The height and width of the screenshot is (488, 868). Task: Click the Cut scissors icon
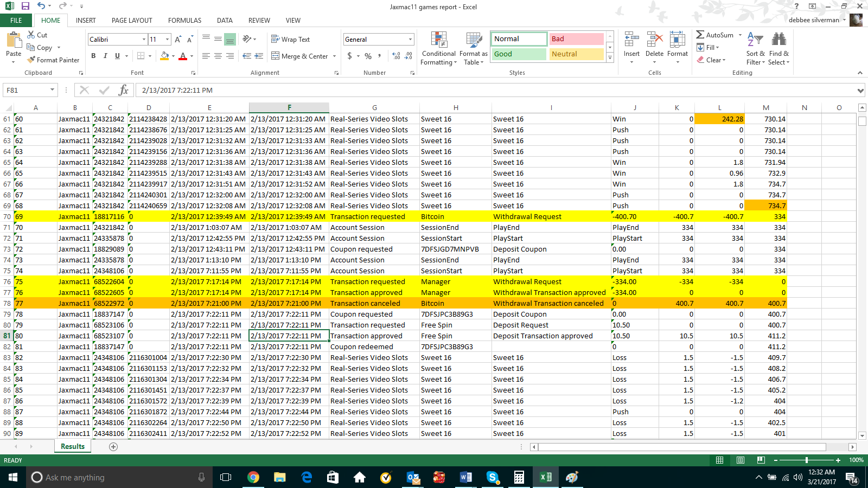31,35
